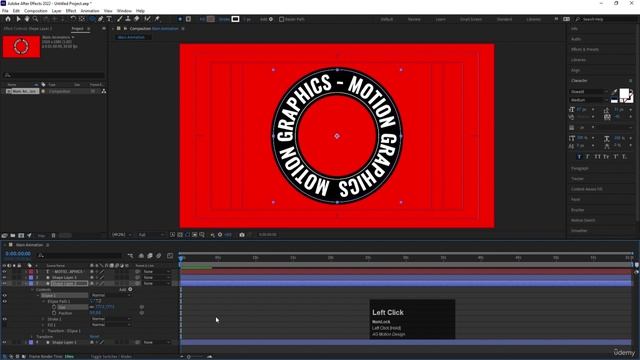Collapse the Ellipse 1 group
This screenshot has height=360, width=640.
point(38,295)
